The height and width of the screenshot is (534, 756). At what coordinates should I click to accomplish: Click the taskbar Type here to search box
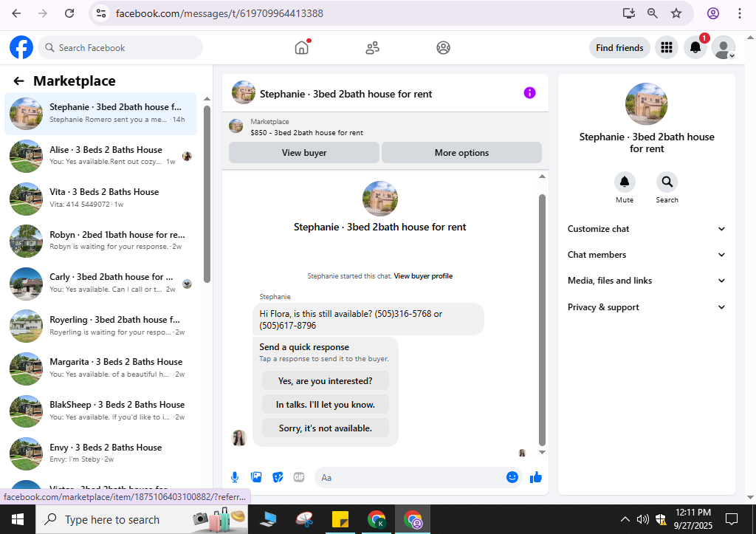pyautogui.click(x=142, y=519)
